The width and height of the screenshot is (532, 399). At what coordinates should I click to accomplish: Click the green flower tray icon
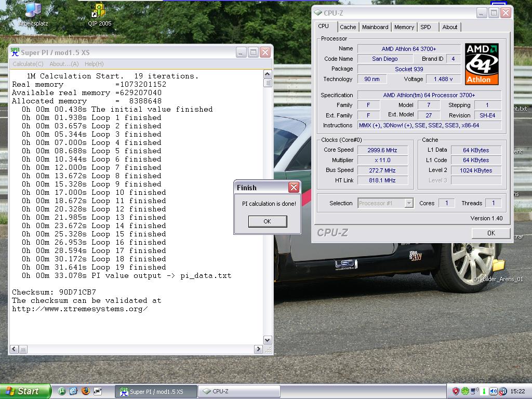click(x=465, y=391)
